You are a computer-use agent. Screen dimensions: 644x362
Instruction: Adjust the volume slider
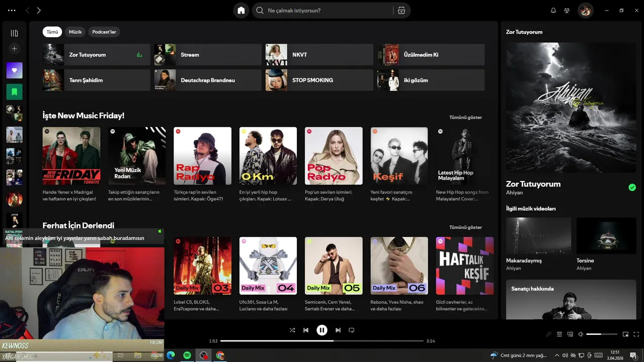602,334
